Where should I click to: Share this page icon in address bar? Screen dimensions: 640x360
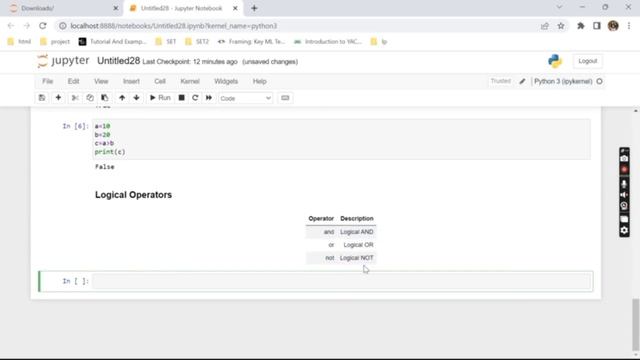(544, 26)
